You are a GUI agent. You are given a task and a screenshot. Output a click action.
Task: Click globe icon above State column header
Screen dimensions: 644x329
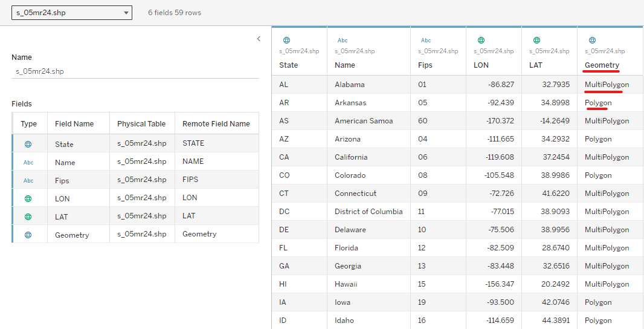pos(286,41)
